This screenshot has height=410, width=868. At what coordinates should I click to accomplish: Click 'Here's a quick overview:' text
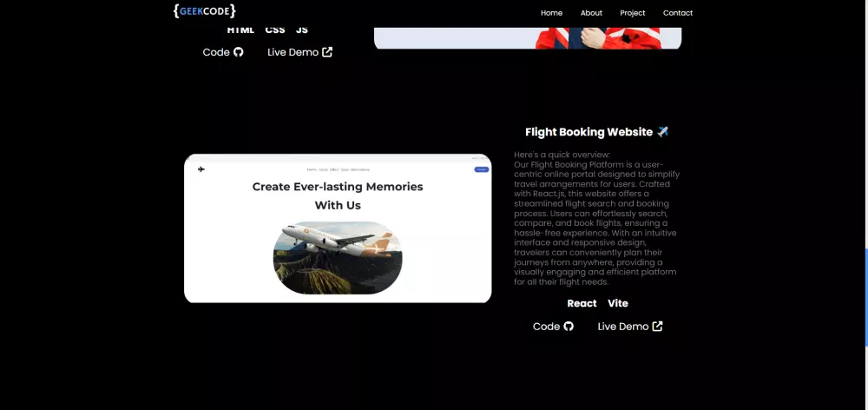pos(562,155)
